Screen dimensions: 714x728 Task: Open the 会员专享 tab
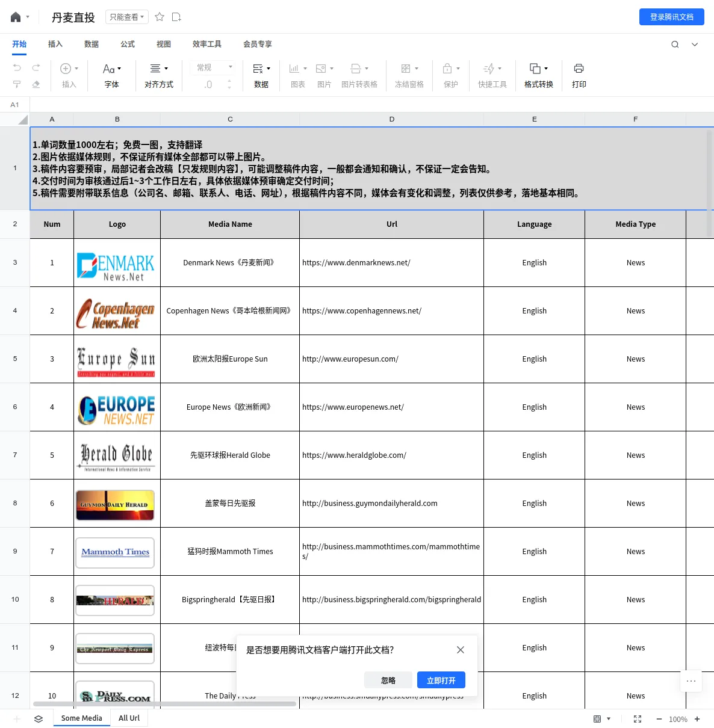pyautogui.click(x=258, y=44)
